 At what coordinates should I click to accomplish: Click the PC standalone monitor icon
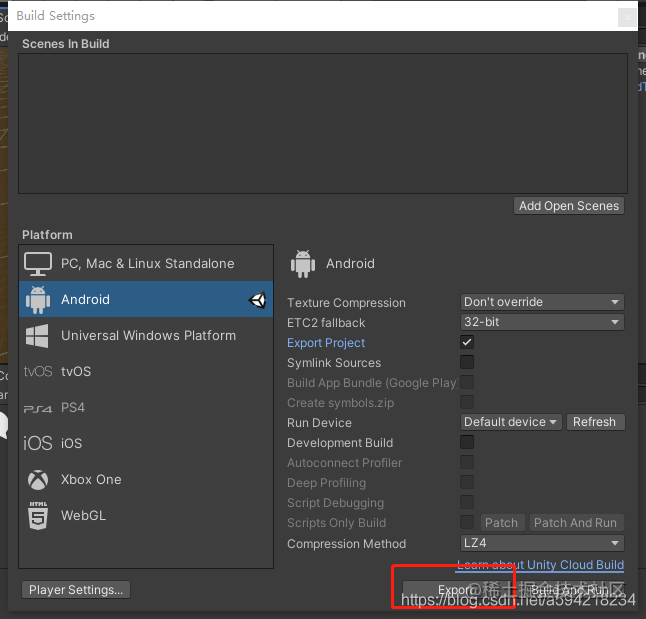(38, 264)
